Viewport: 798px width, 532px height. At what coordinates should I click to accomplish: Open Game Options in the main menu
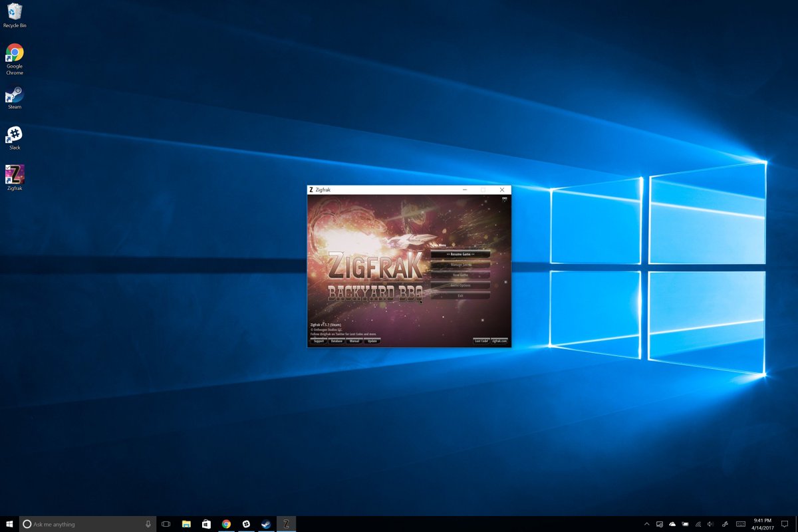point(460,285)
